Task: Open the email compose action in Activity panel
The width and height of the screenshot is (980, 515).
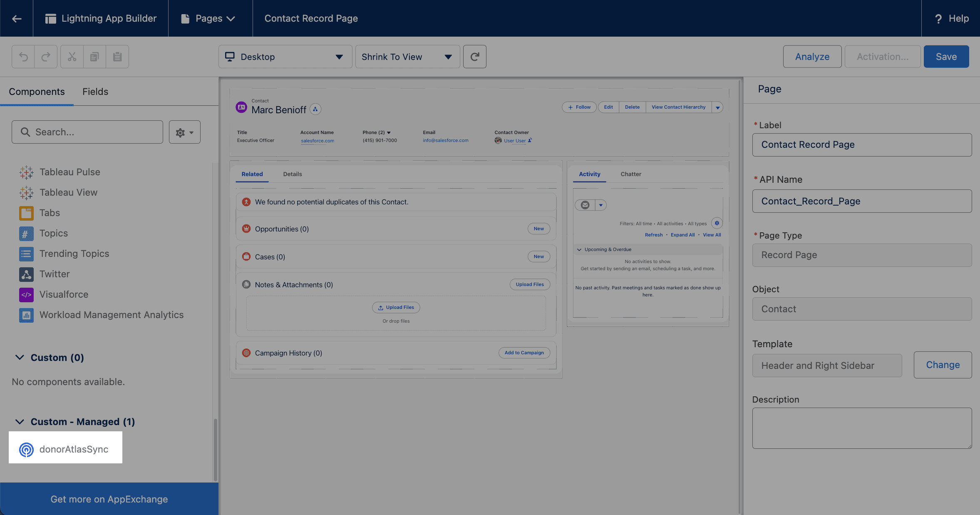Action: (x=586, y=205)
